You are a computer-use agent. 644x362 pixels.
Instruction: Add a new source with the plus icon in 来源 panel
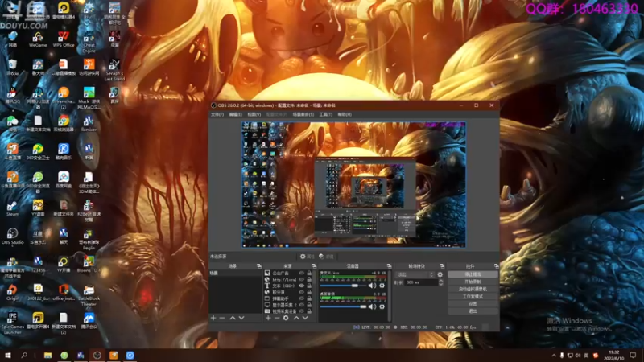coord(268,318)
